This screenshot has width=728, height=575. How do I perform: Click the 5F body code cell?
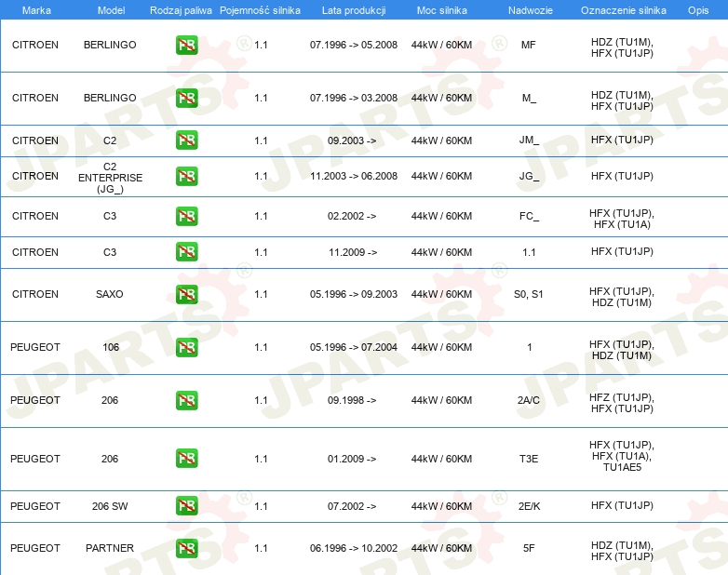529,548
